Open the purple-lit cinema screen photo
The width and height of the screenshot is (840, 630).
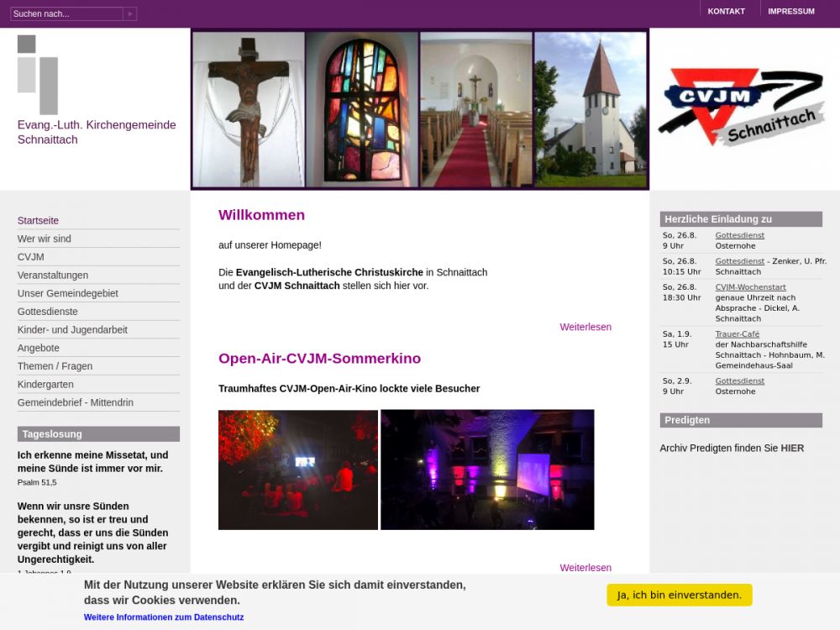tap(487, 470)
